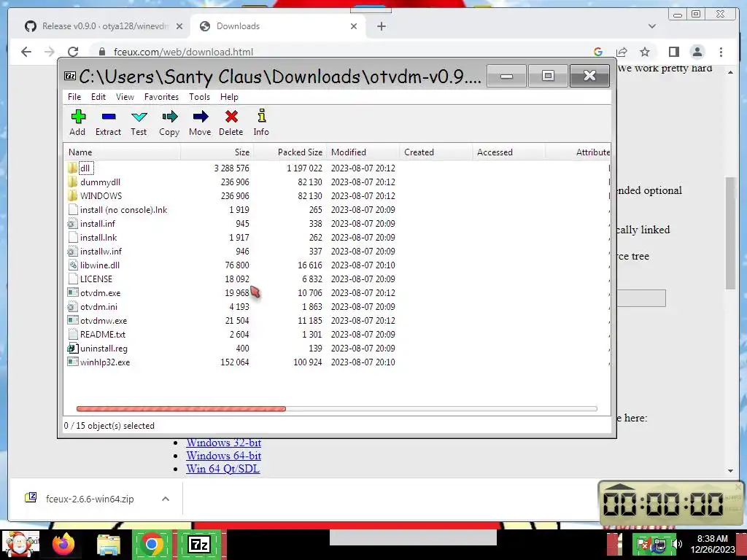Select the otvdm.exe file icon

pyautogui.click(x=72, y=293)
